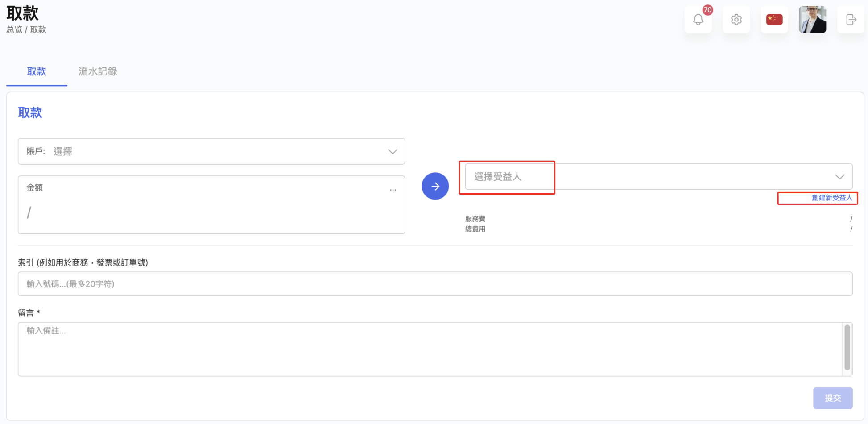Image resolution: width=868 pixels, height=424 pixels.
Task: Click the three-dots icon in 金額 box
Action: [x=393, y=190]
